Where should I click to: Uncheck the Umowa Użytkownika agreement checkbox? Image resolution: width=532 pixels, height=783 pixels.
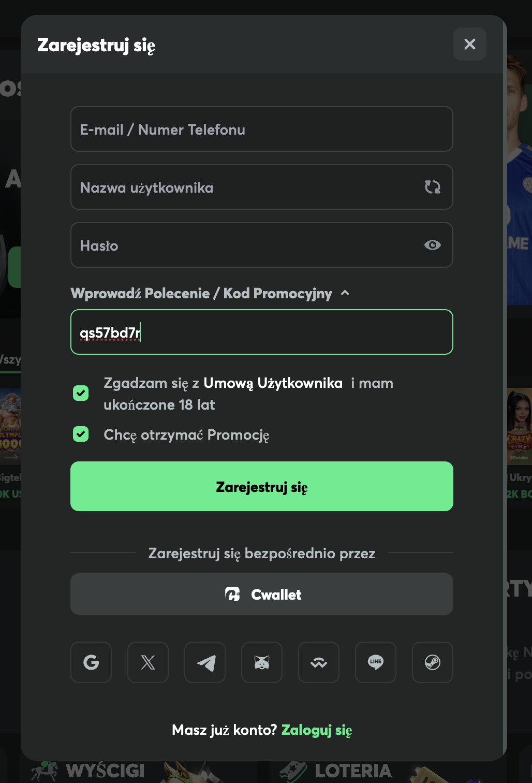click(81, 393)
